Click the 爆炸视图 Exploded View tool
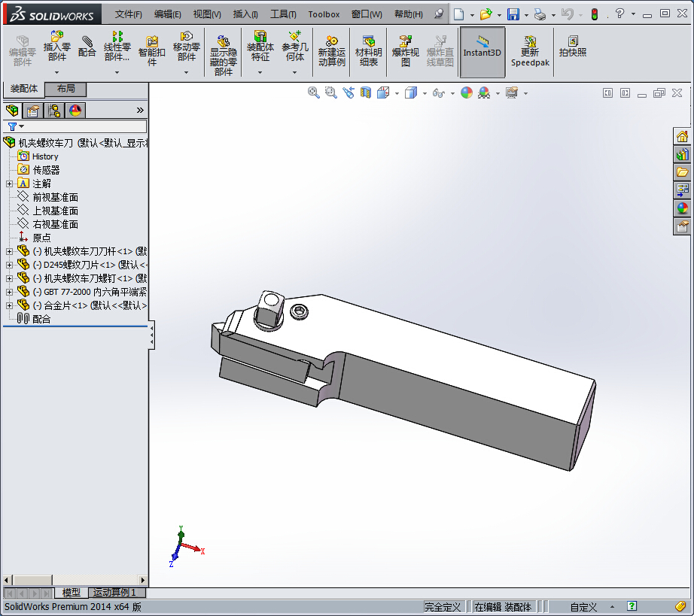694x616 pixels. click(x=406, y=51)
